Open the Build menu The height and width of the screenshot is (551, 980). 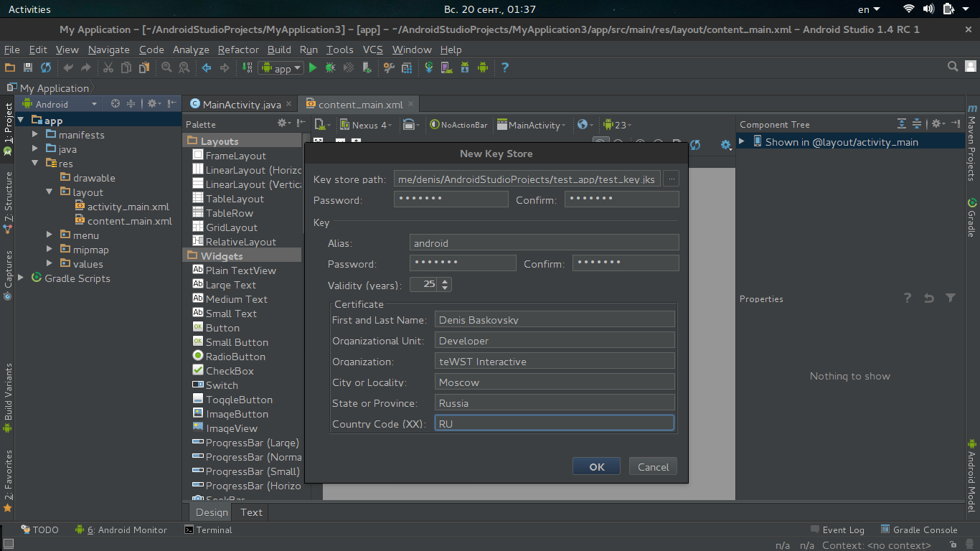[279, 50]
